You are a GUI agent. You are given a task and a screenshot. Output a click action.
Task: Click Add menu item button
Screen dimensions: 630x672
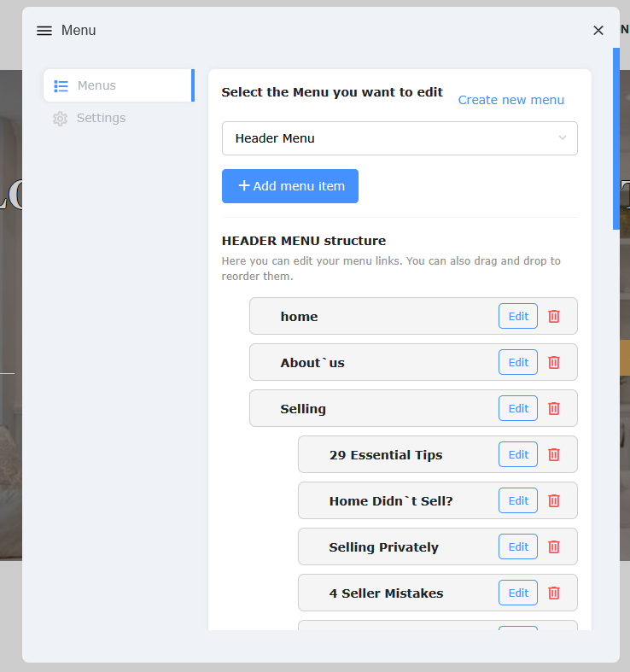(290, 186)
